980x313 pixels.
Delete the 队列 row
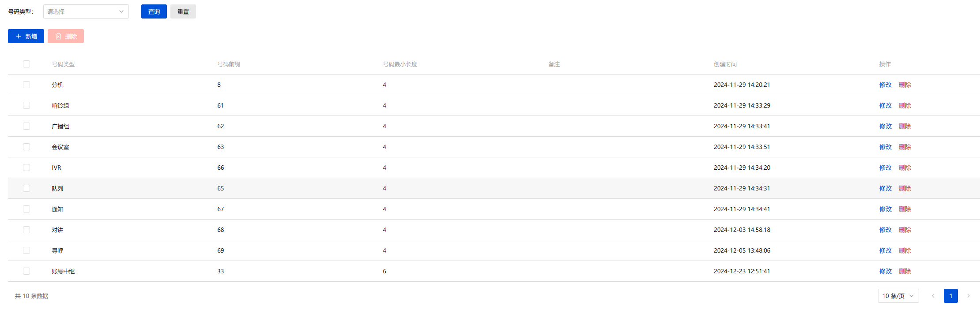[x=905, y=188]
